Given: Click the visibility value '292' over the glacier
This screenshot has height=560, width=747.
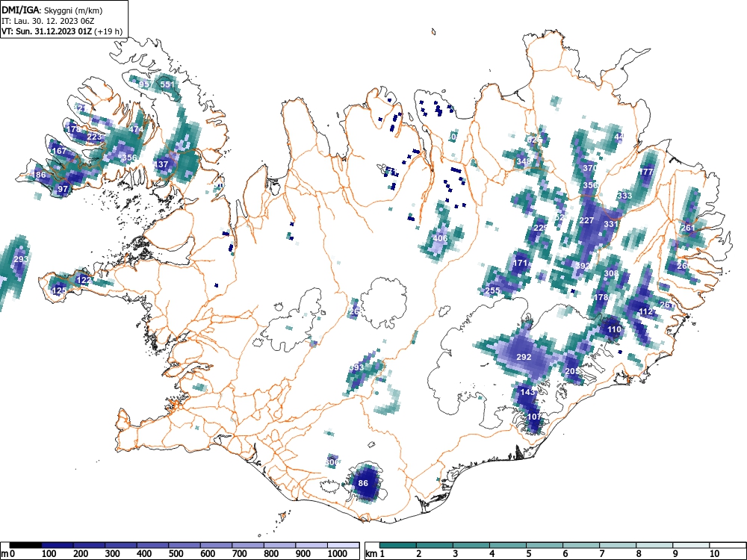Looking at the screenshot, I should 524,357.
